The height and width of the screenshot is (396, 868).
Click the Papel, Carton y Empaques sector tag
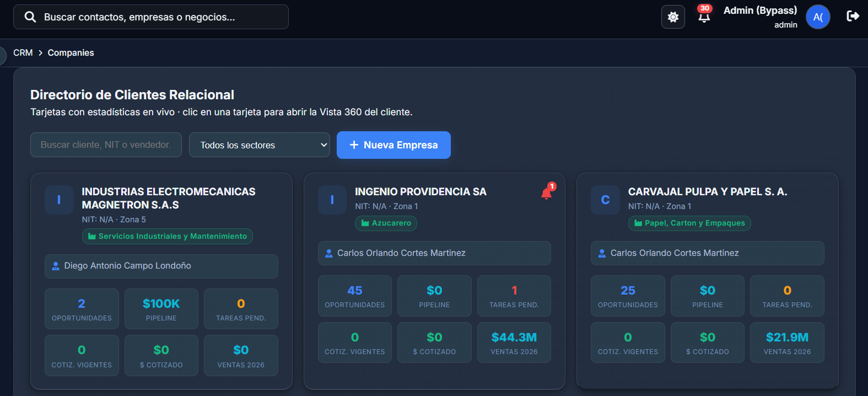[689, 223]
